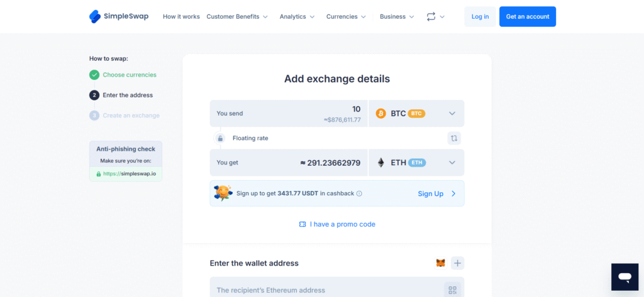Click the Floating rate label
Screen dimensions: 644x297
pyautogui.click(x=250, y=138)
